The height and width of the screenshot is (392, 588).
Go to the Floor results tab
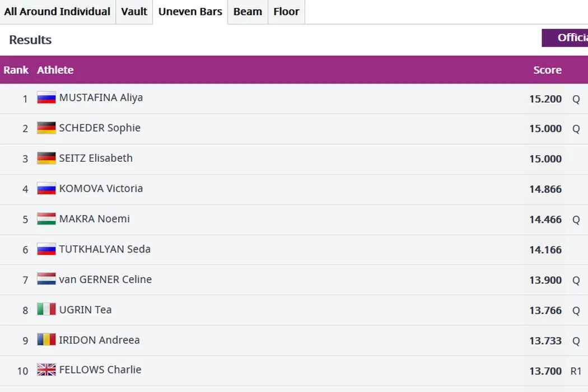286,12
